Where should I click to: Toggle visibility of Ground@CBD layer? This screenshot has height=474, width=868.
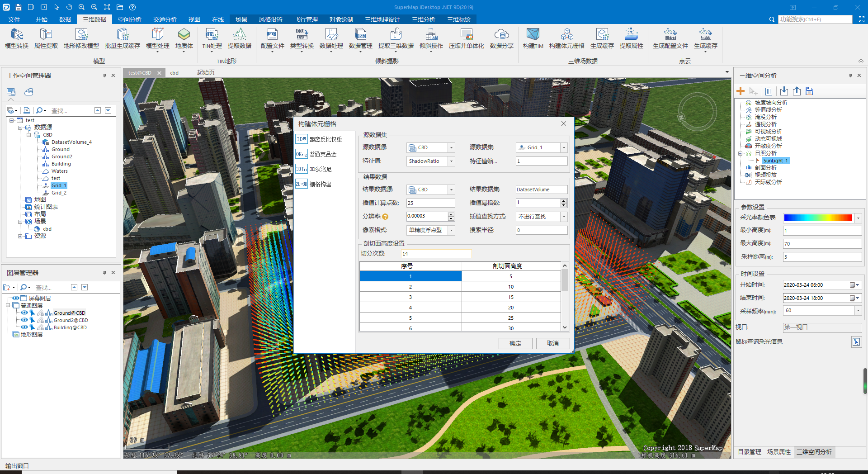point(24,313)
